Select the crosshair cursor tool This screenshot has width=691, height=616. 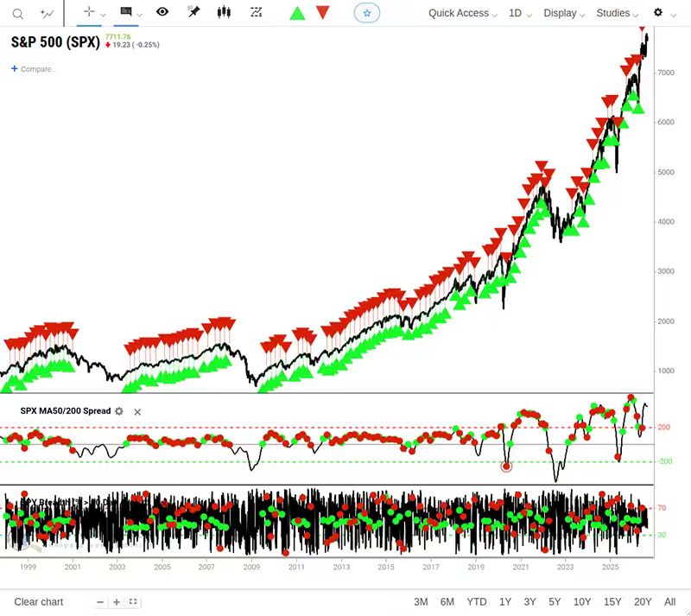pyautogui.click(x=89, y=12)
